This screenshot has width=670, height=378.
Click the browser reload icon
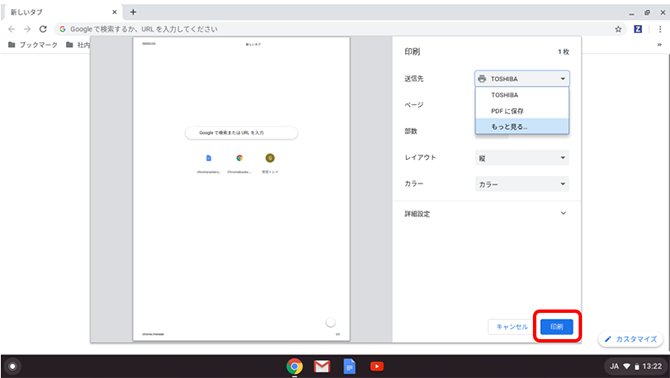pyautogui.click(x=43, y=29)
